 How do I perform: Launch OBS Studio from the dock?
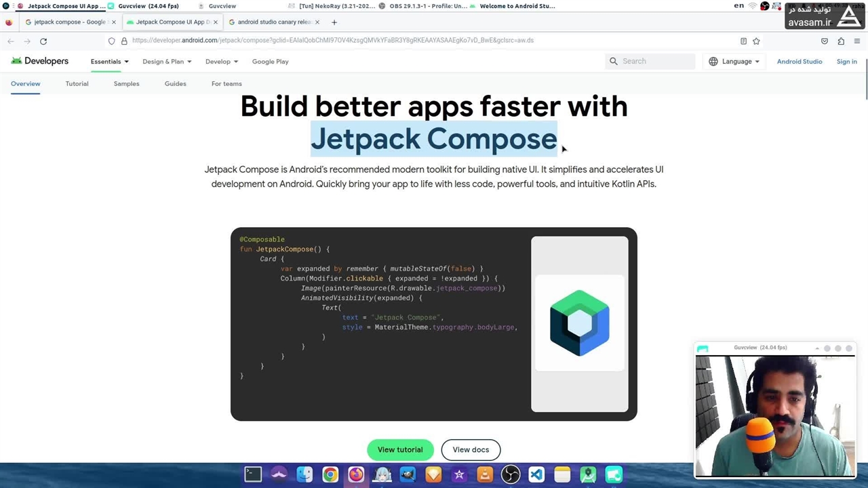point(511,474)
